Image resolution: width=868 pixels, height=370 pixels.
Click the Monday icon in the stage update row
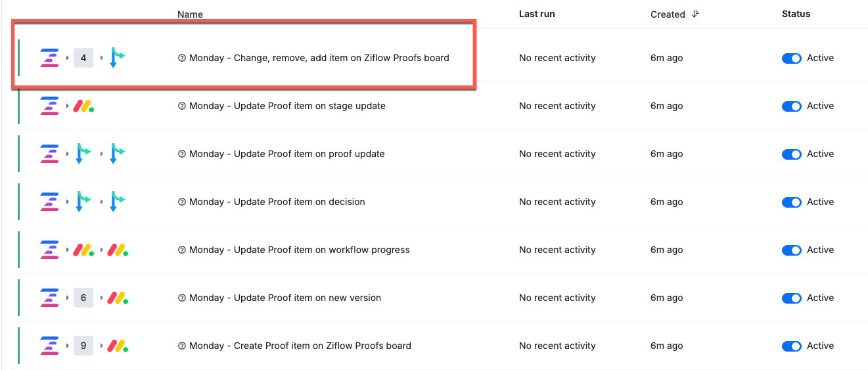click(83, 106)
